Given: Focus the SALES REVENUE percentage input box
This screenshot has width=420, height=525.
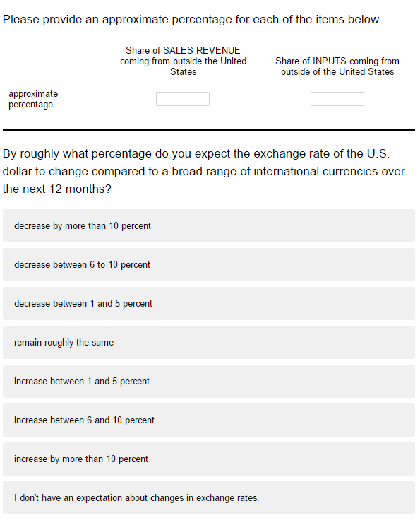Looking at the screenshot, I should pyautogui.click(x=183, y=99).
